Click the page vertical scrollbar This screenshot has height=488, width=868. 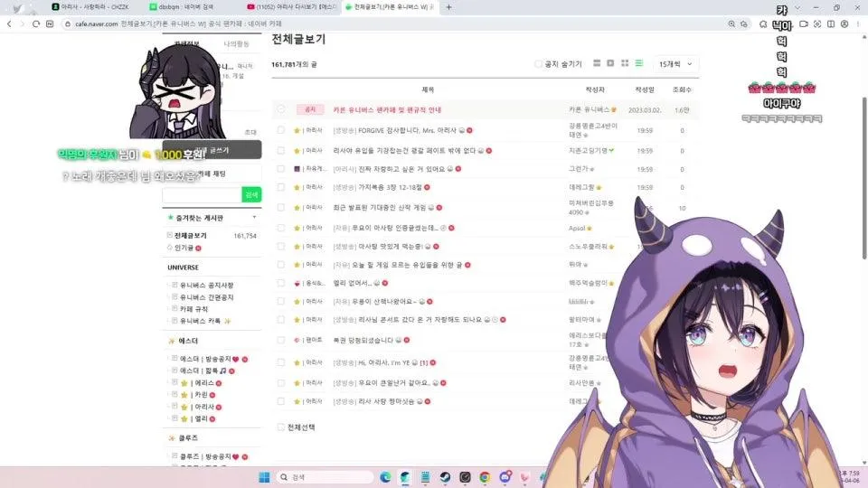(x=864, y=177)
